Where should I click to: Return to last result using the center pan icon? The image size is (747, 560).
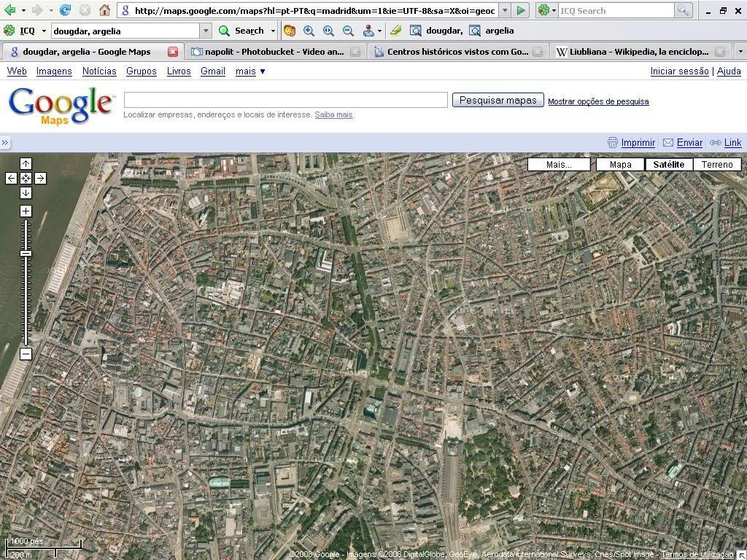point(26,179)
